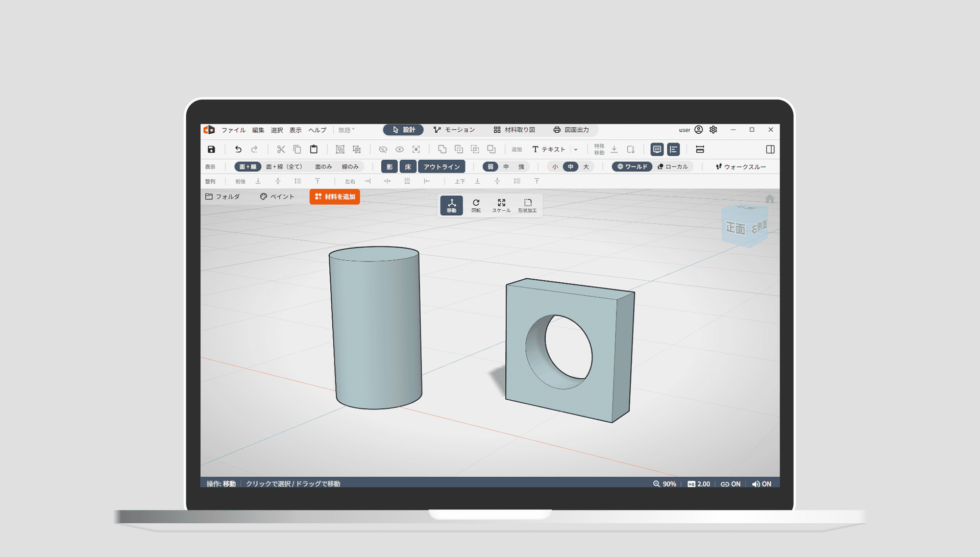
Task: Open the 表示 menu
Action: (296, 130)
